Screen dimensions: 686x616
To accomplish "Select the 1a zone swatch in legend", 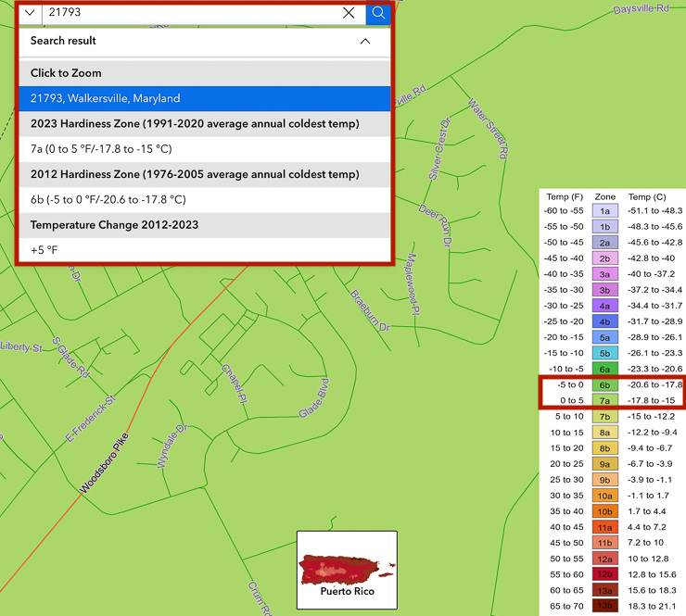I will (x=604, y=211).
